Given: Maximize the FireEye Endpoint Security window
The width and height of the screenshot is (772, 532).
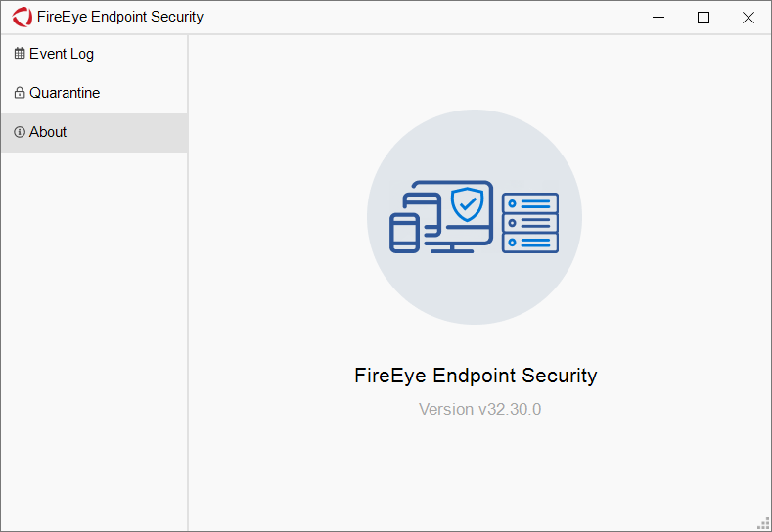Looking at the screenshot, I should coord(704,18).
